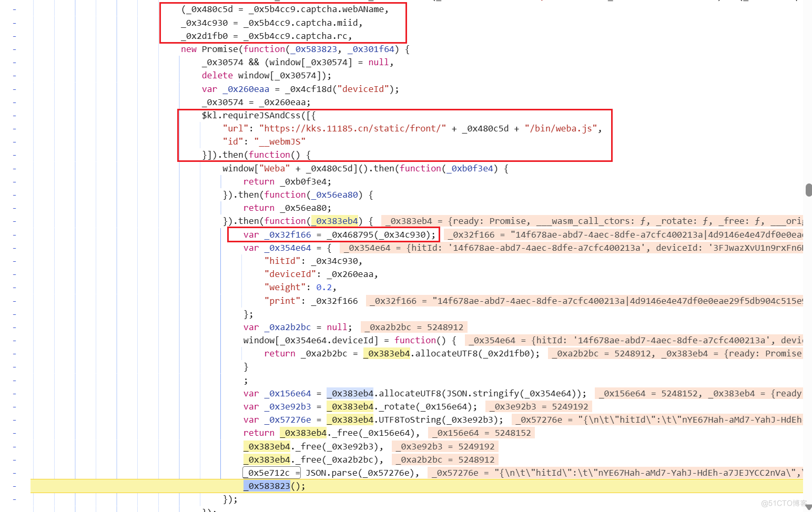The image size is (812, 512).
Task: Click the 'new' keyword before Promise
Action: pyautogui.click(x=189, y=49)
